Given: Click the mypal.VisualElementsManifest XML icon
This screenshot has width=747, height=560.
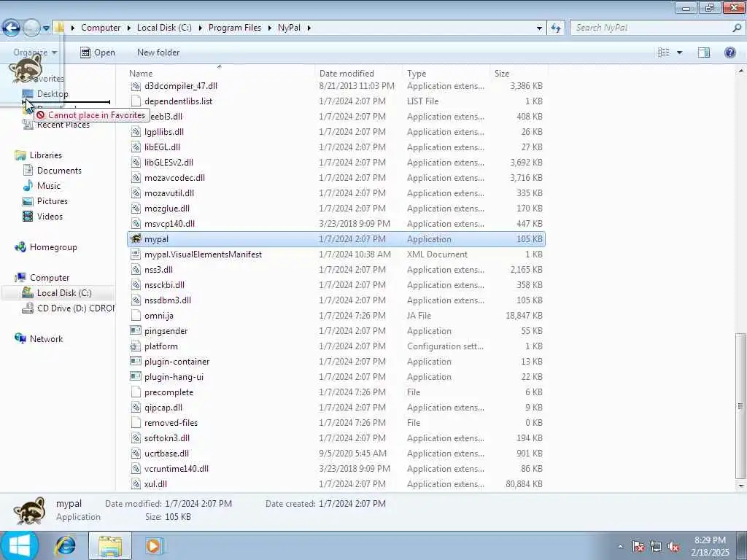Looking at the screenshot, I should click(136, 254).
